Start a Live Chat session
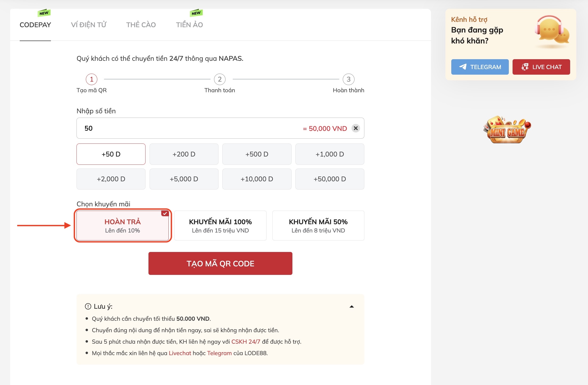 point(541,67)
